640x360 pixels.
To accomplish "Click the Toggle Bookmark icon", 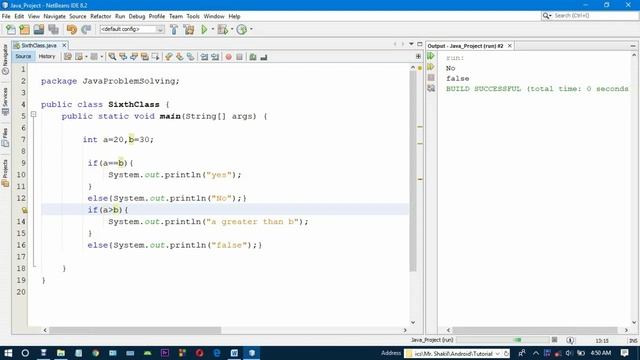I will pos(191,57).
